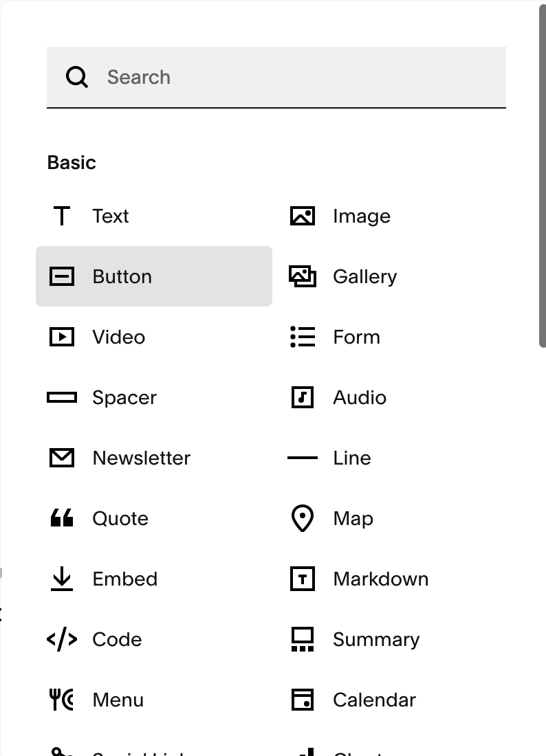Select the Menu fork icon
The image size is (546, 756).
point(62,700)
